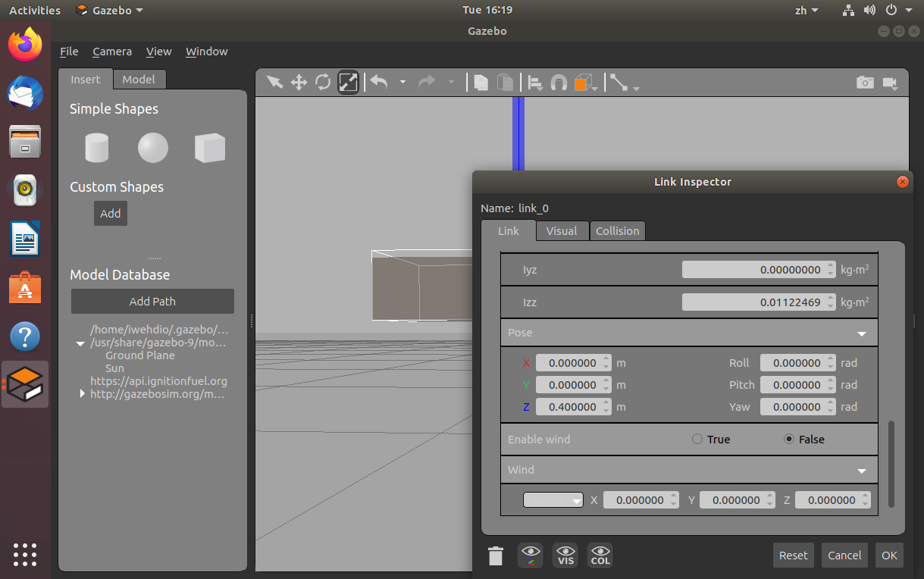Set Enable wind to False

pos(789,440)
